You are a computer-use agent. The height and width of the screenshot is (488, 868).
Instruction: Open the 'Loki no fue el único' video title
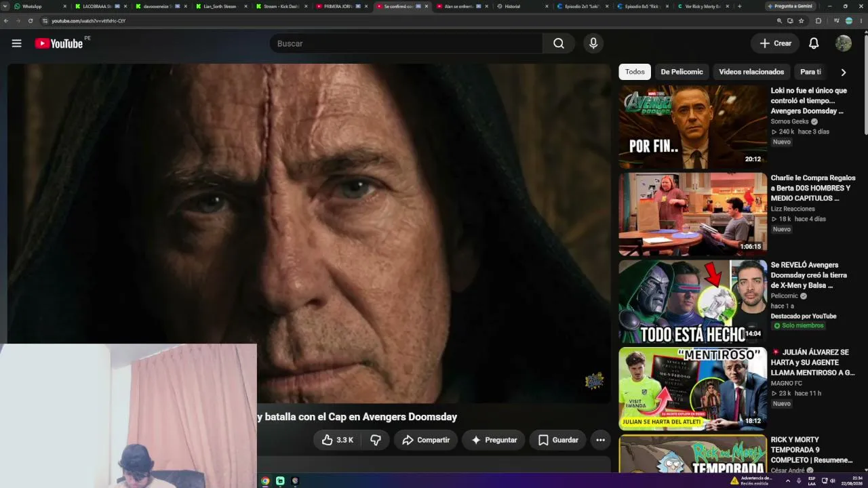pyautogui.click(x=809, y=101)
